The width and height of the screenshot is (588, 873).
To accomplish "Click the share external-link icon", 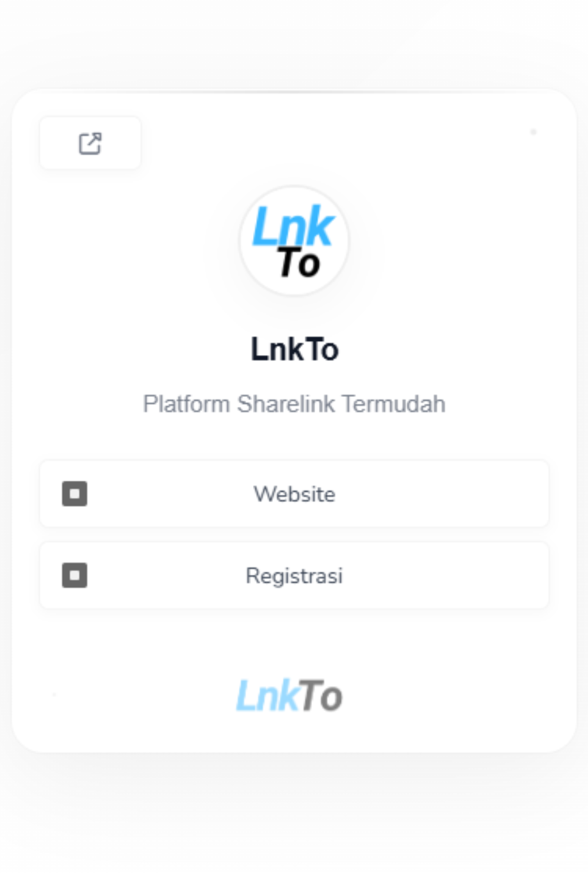I will tap(90, 144).
